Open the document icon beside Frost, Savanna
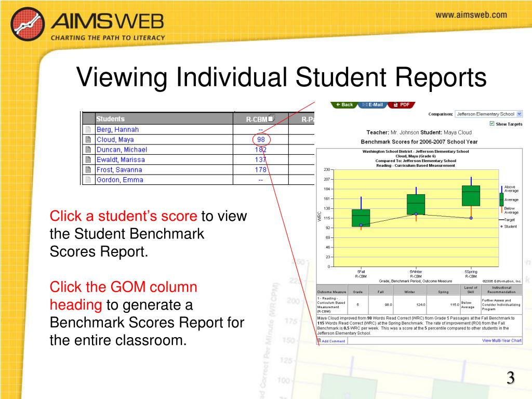This screenshot has width=532, height=399. pos(88,170)
